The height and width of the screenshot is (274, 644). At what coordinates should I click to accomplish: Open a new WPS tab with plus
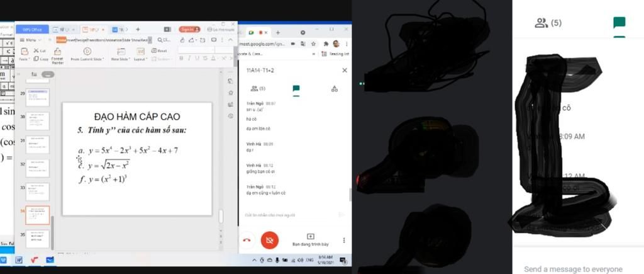click(x=138, y=30)
